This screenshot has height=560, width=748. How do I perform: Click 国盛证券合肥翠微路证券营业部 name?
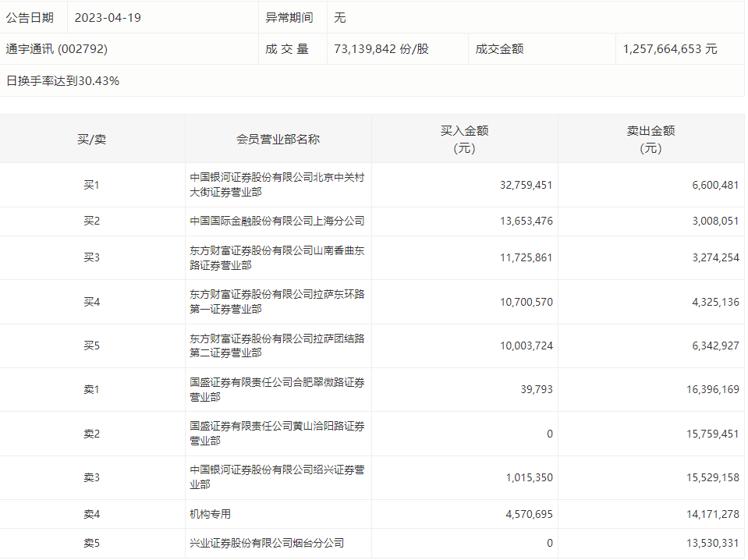point(277,389)
